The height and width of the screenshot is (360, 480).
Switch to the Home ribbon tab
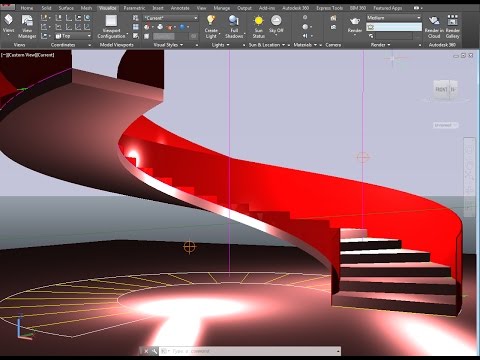(27, 8)
